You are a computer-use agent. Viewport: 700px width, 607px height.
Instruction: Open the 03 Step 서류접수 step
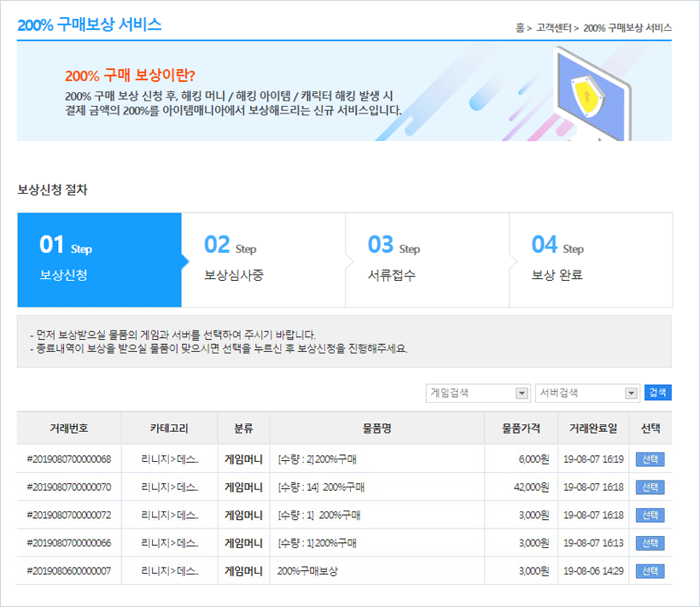click(427, 260)
